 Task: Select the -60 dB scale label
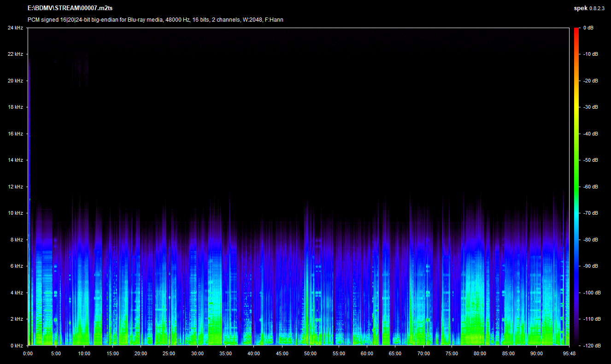[x=590, y=187]
